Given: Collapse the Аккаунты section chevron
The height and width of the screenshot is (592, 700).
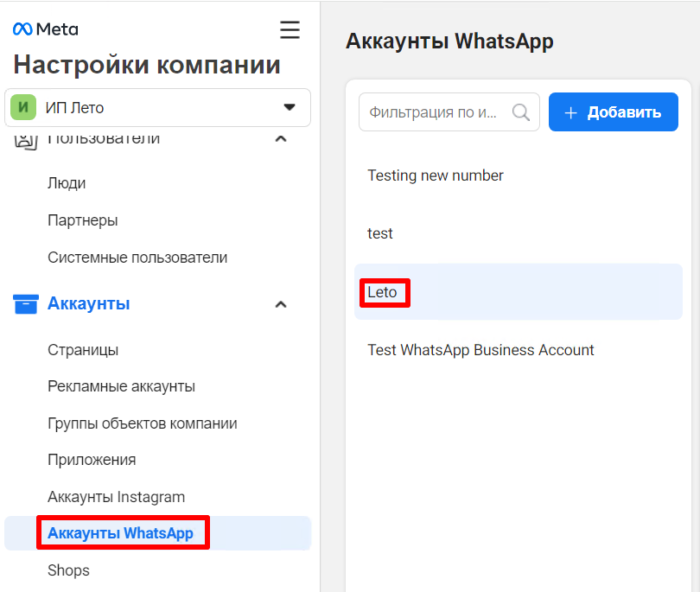Looking at the screenshot, I should point(280,304).
